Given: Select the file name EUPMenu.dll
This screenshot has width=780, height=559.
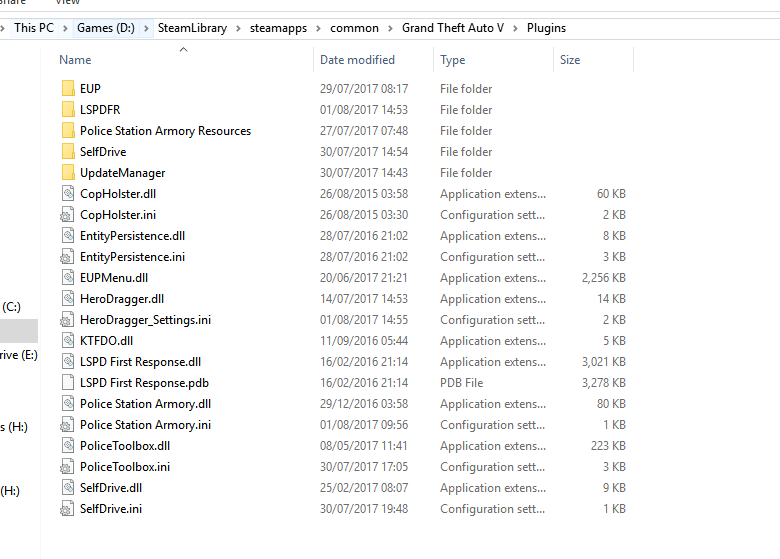Looking at the screenshot, I should pyautogui.click(x=114, y=278).
